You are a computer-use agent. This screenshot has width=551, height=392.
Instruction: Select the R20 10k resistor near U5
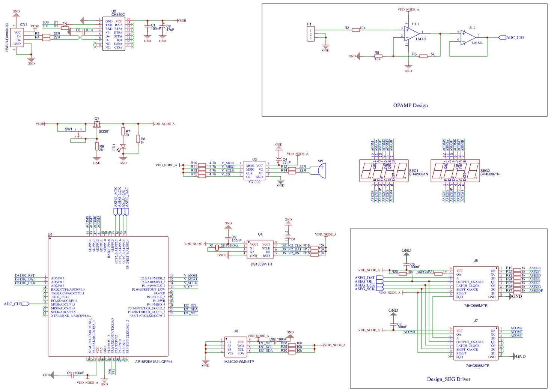(x=403, y=274)
